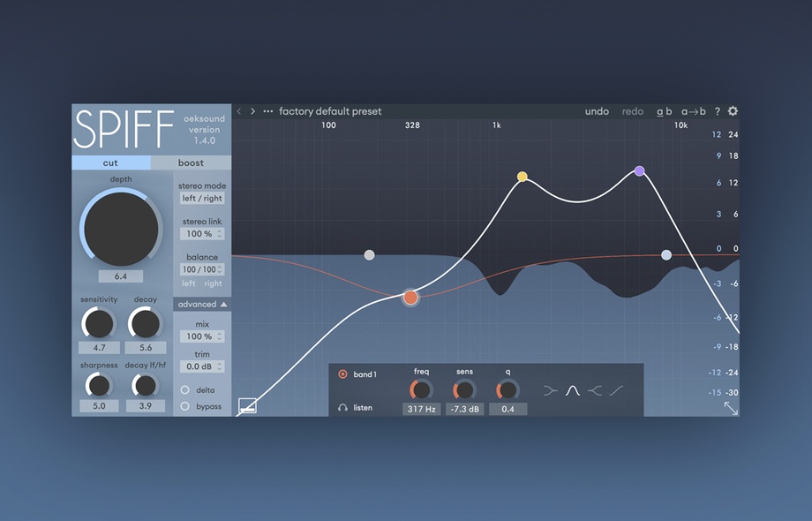The height and width of the screenshot is (521, 812).
Task: Switch to the boost mode tab
Action: 192,162
